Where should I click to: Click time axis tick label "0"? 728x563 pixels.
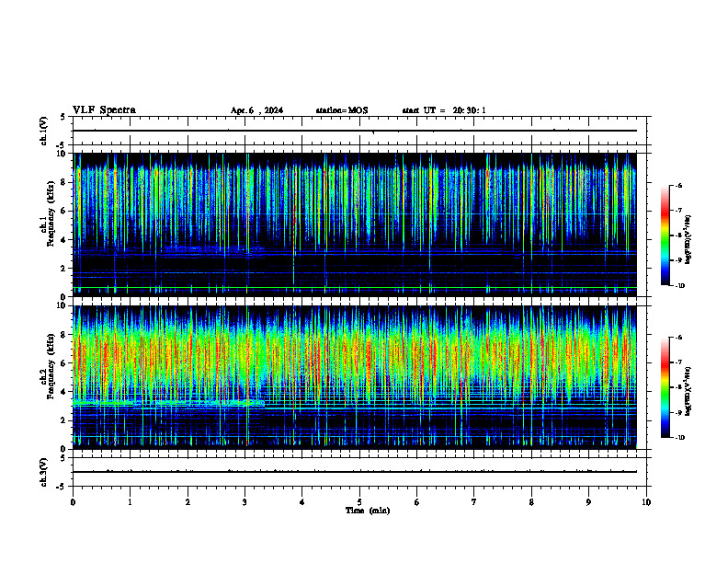[x=73, y=502]
